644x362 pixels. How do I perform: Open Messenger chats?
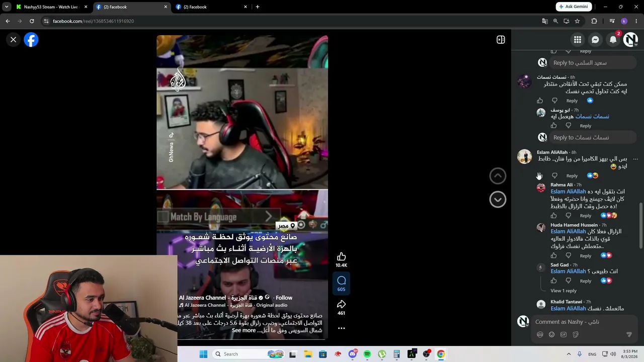pyautogui.click(x=595, y=40)
